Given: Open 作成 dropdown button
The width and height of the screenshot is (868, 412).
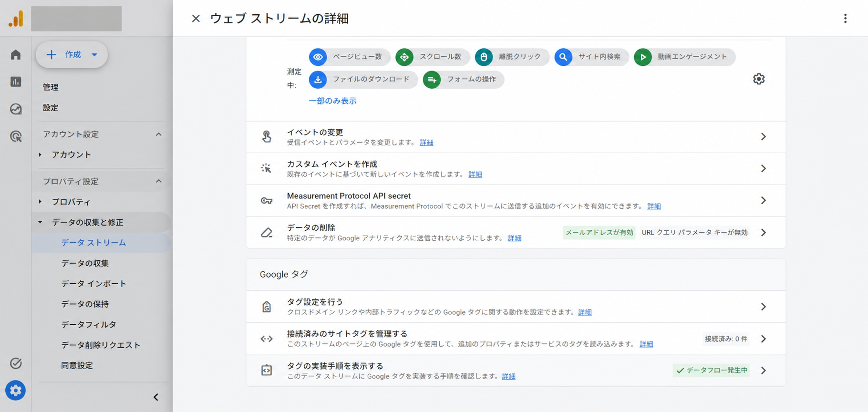Looking at the screenshot, I should pos(72,55).
